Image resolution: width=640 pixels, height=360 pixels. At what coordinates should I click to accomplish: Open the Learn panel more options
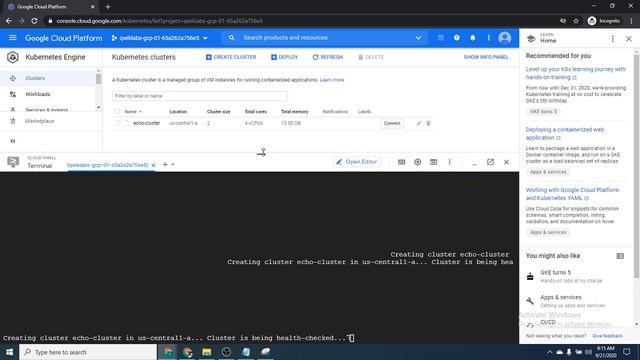(613, 39)
